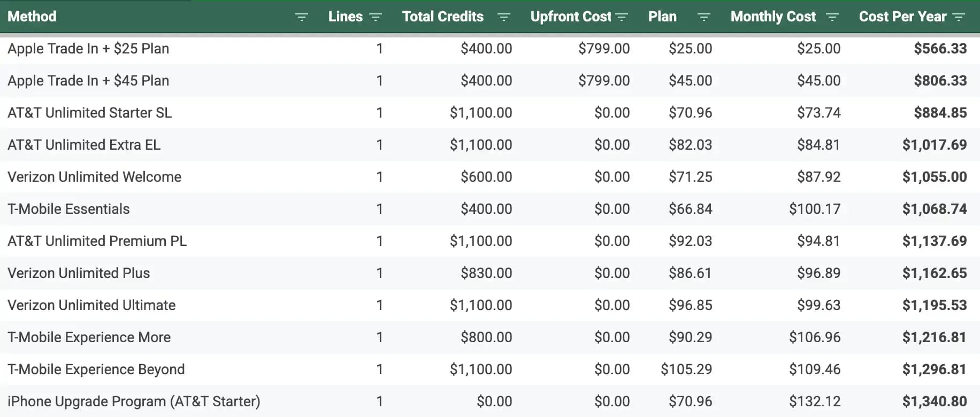Open the filter for Upfront Cost
The image size is (980, 417).
click(x=622, y=17)
